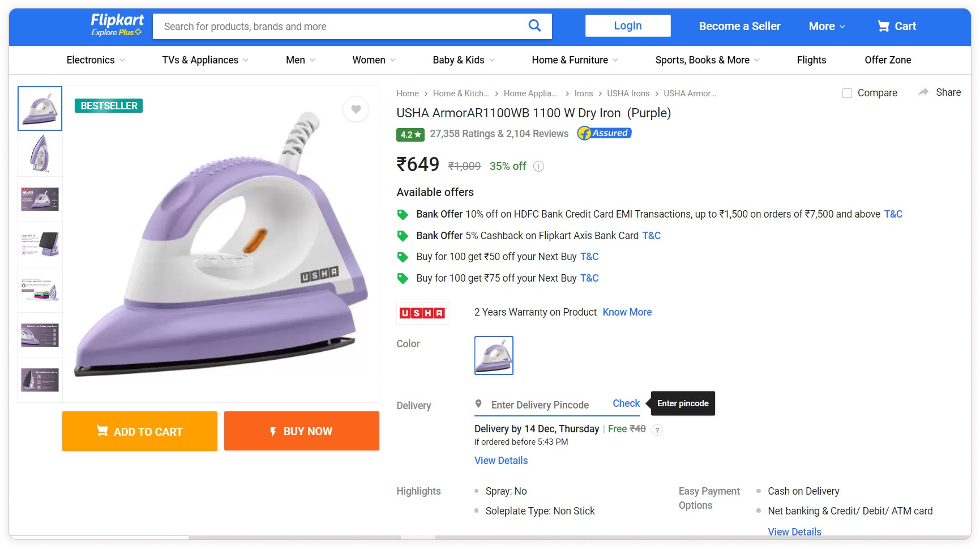The width and height of the screenshot is (980, 549).
Task: Click the Flipkart Assured badge
Action: [604, 133]
